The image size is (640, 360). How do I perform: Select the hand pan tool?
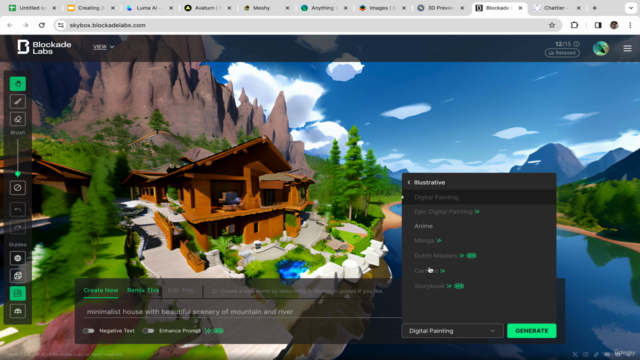point(18,84)
